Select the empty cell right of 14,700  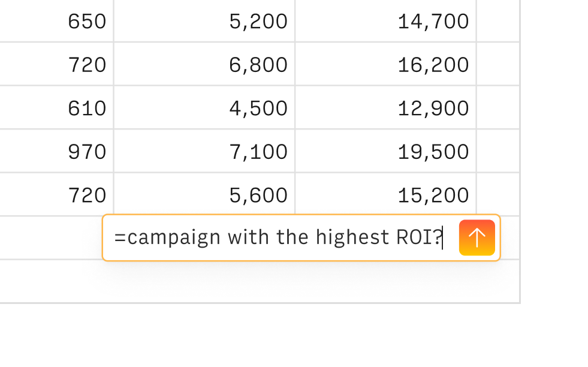(x=498, y=22)
